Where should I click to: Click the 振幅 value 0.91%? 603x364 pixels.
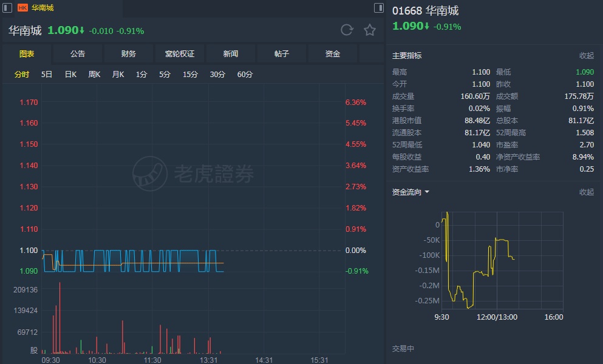pyautogui.click(x=583, y=109)
